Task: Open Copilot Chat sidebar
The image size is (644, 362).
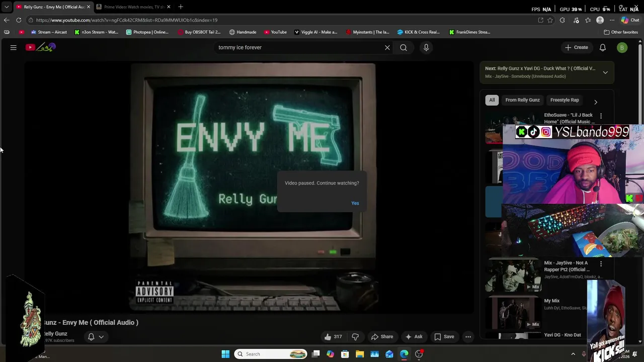Action: (630, 20)
